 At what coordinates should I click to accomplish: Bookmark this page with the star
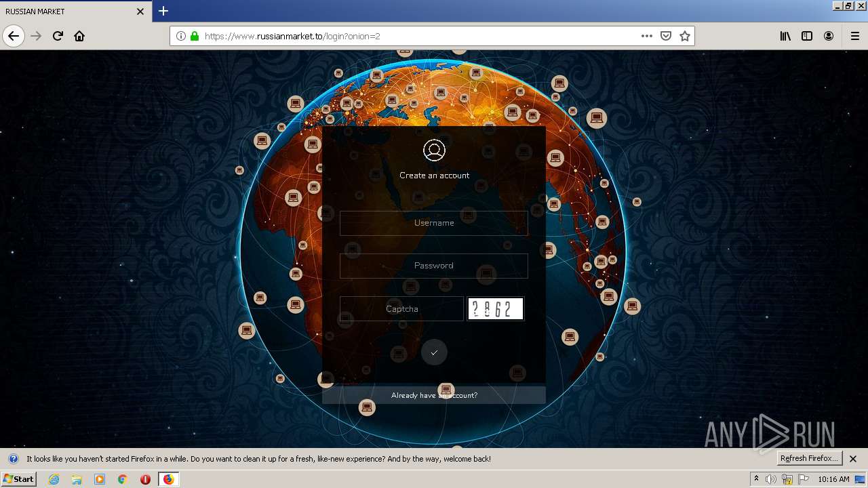(x=685, y=36)
